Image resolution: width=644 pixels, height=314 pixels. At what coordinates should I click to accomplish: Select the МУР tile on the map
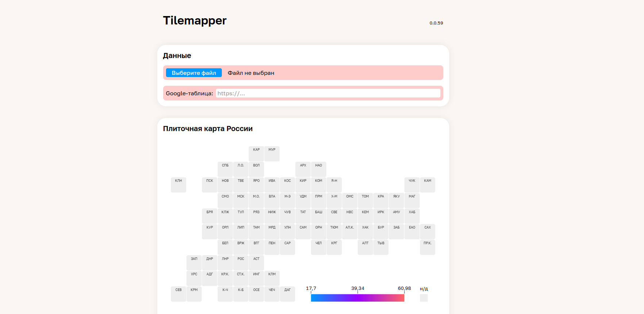pyautogui.click(x=272, y=154)
